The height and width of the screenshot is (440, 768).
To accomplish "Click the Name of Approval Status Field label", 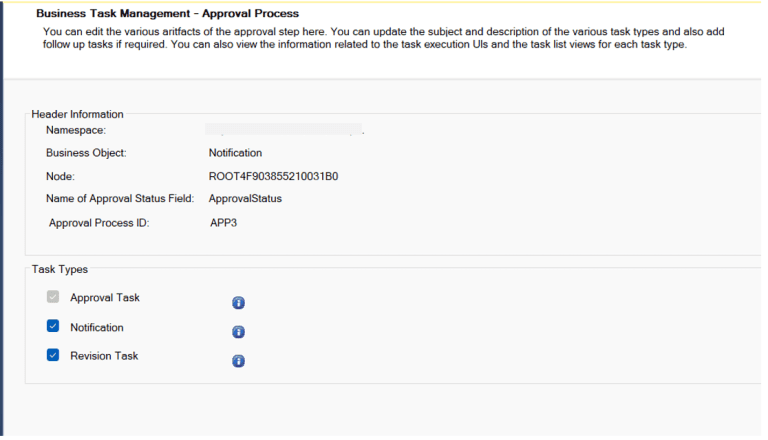I will point(120,199).
